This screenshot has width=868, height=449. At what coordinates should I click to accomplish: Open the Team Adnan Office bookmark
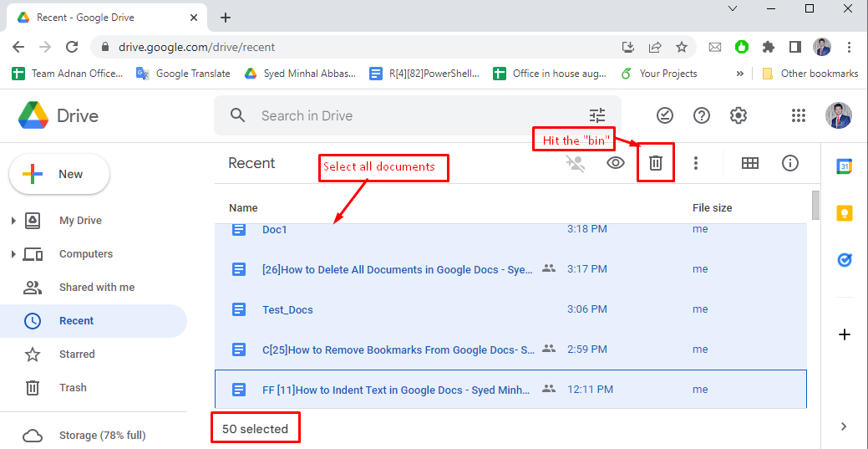coord(68,74)
